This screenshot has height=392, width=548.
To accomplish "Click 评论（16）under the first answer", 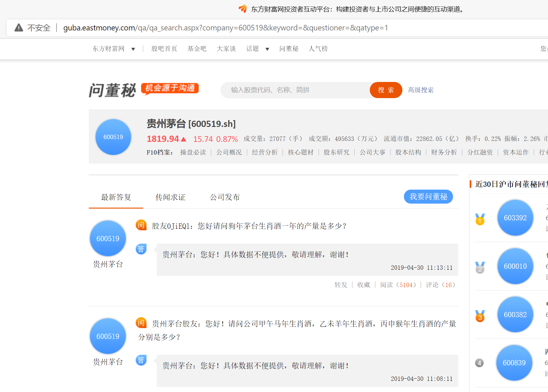I will click(x=441, y=285).
